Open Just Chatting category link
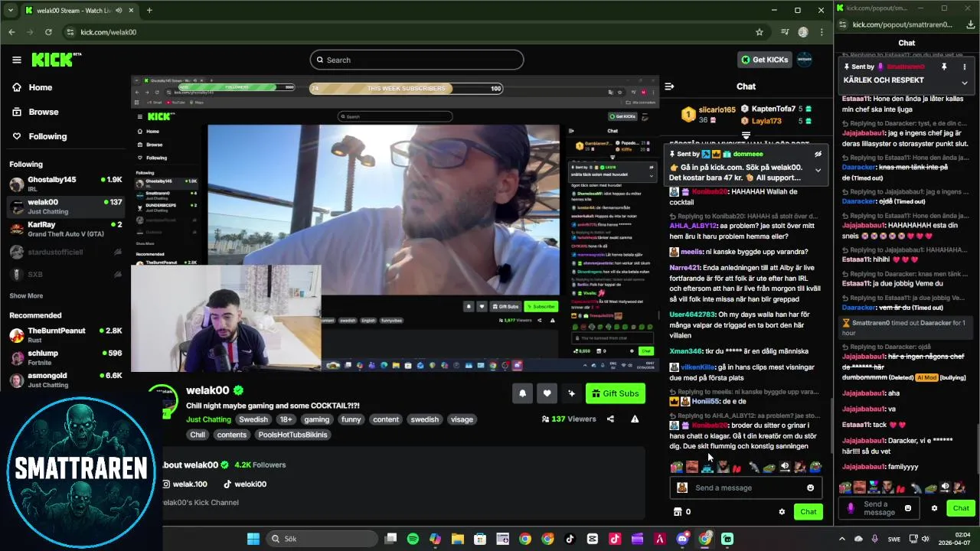Screen dimensions: 980x551 208,419
